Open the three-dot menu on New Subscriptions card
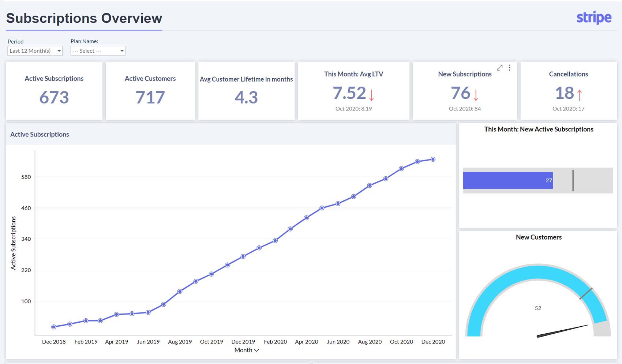This screenshot has height=364, width=622. point(509,68)
